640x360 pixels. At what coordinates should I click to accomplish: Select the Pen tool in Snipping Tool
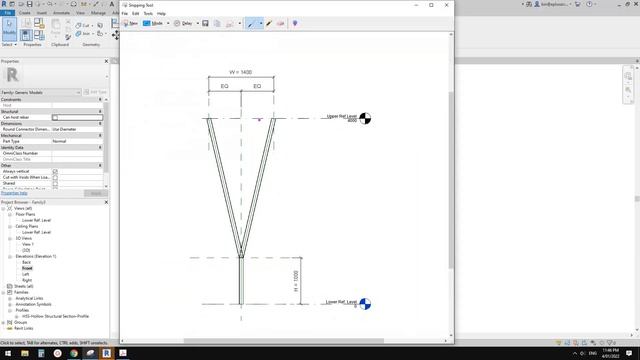tap(251, 24)
